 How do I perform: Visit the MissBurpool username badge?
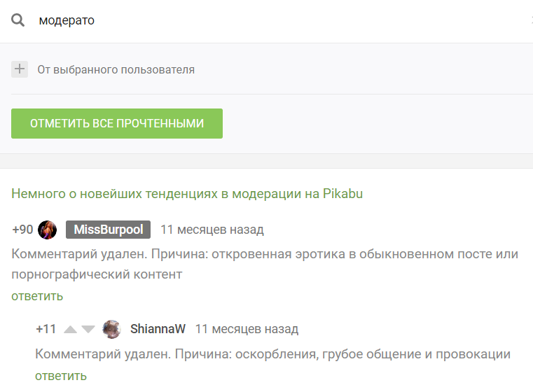point(108,230)
